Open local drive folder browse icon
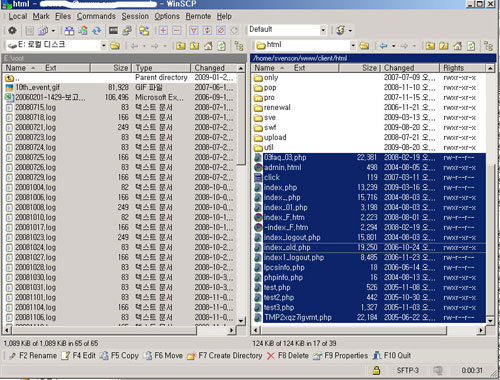 [115, 46]
